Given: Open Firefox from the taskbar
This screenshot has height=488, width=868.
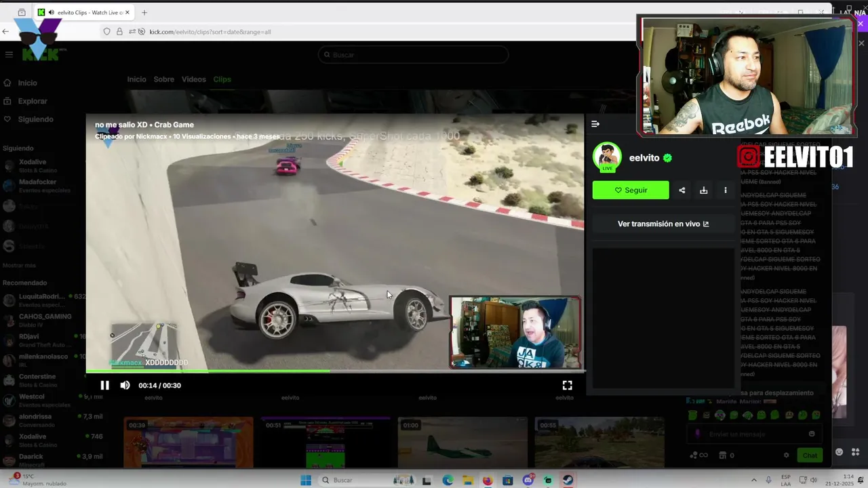Looking at the screenshot, I should [488, 481].
